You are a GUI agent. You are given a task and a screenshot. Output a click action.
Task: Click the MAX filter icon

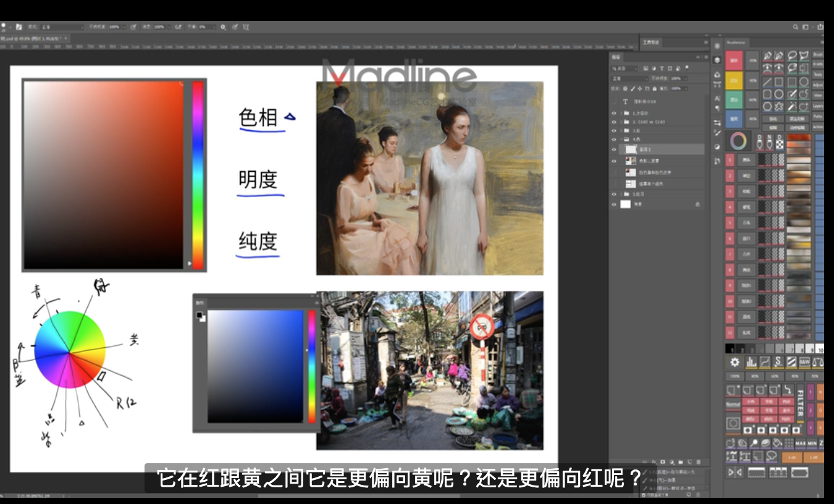point(800,443)
